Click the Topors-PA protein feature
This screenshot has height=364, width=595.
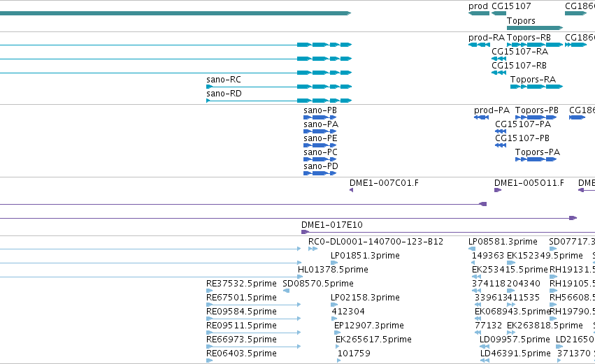pos(536,159)
